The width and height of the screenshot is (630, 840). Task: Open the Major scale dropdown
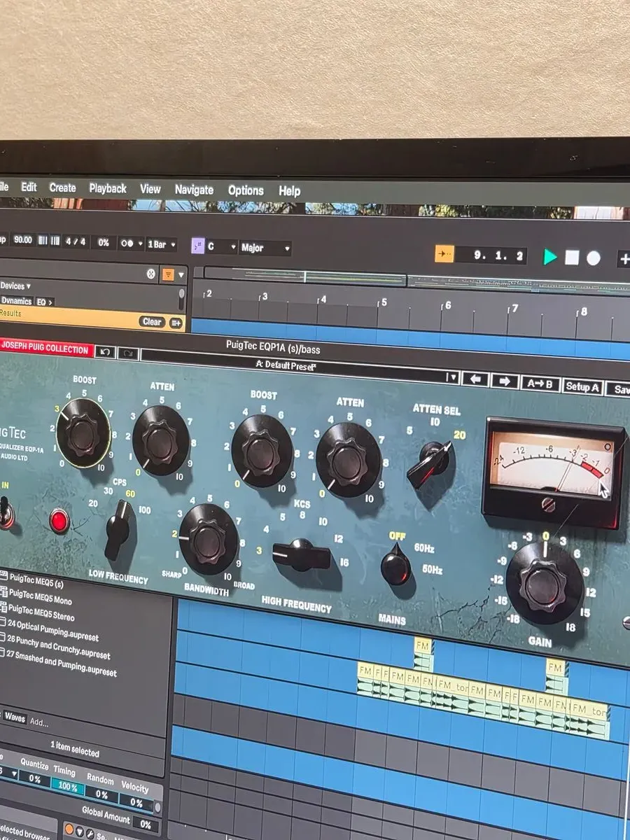(265, 248)
